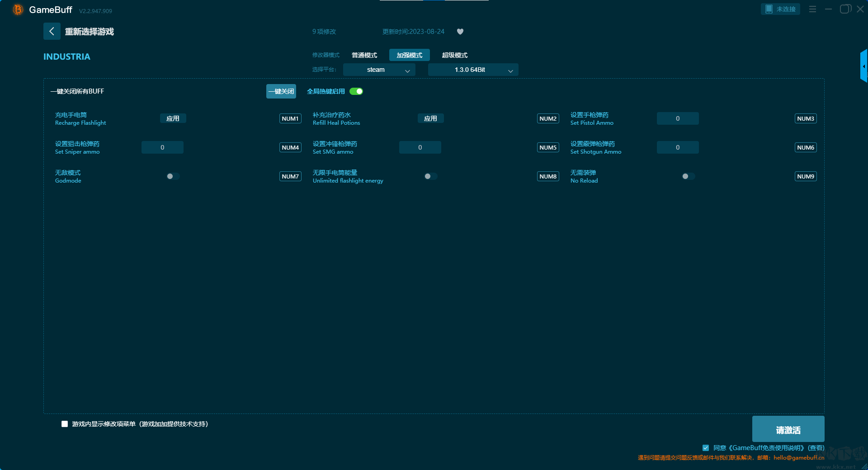Open the 1.3.0 64Bit version dropdown

pyautogui.click(x=473, y=70)
